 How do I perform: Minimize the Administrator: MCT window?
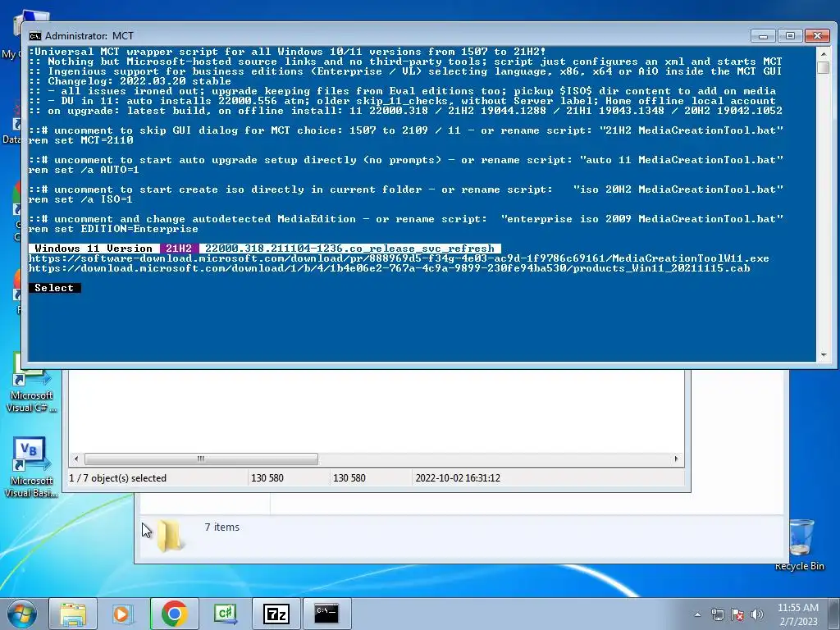764,35
